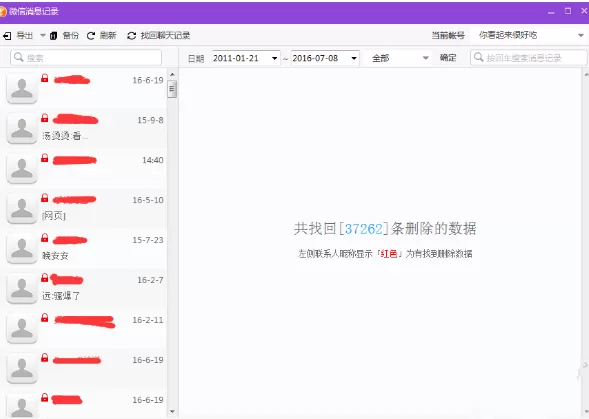Open the end date 2016-07-08 dropdown
This screenshot has width=589, height=419.
pos(354,58)
